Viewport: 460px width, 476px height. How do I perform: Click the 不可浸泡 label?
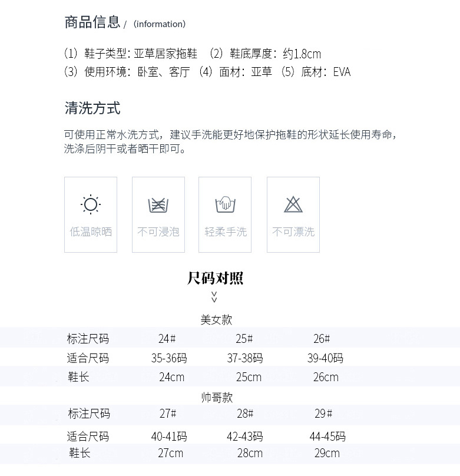coord(158,232)
